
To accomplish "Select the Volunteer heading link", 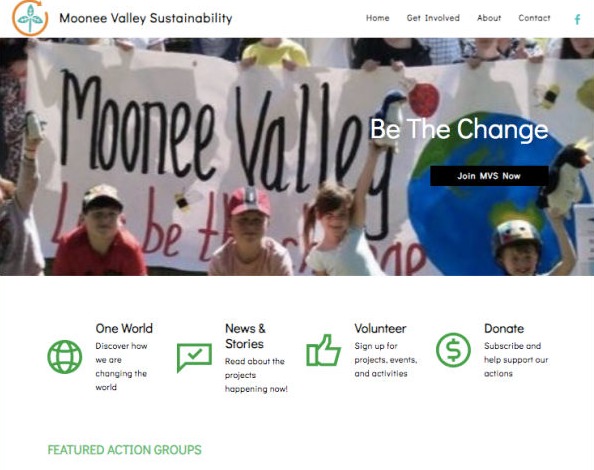I will (x=380, y=328).
